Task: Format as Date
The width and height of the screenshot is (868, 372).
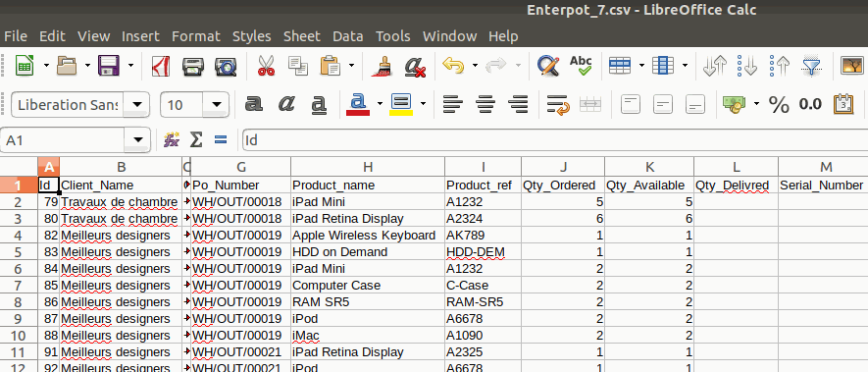Action: click(x=843, y=104)
